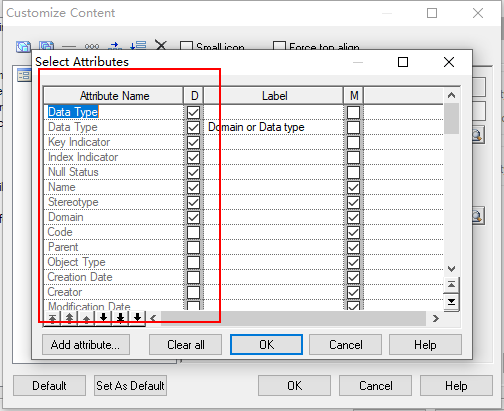Click the jump-to-top button beside the vertical scrollbar
504x411 pixels.
[451, 285]
